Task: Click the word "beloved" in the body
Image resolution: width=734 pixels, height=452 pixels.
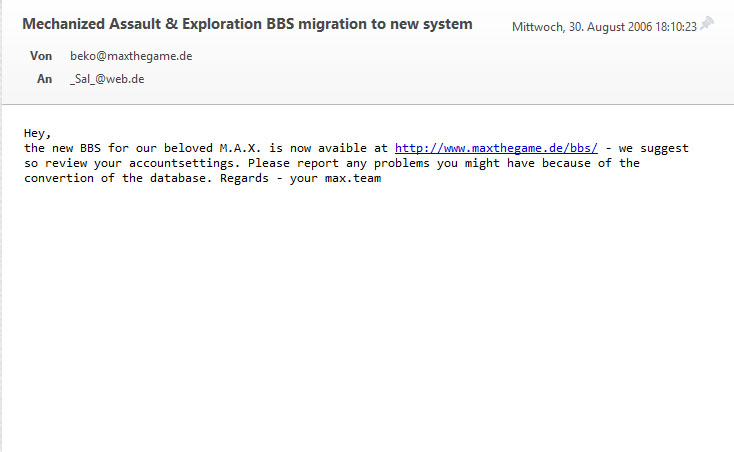Action: pyautogui.click(x=188, y=148)
